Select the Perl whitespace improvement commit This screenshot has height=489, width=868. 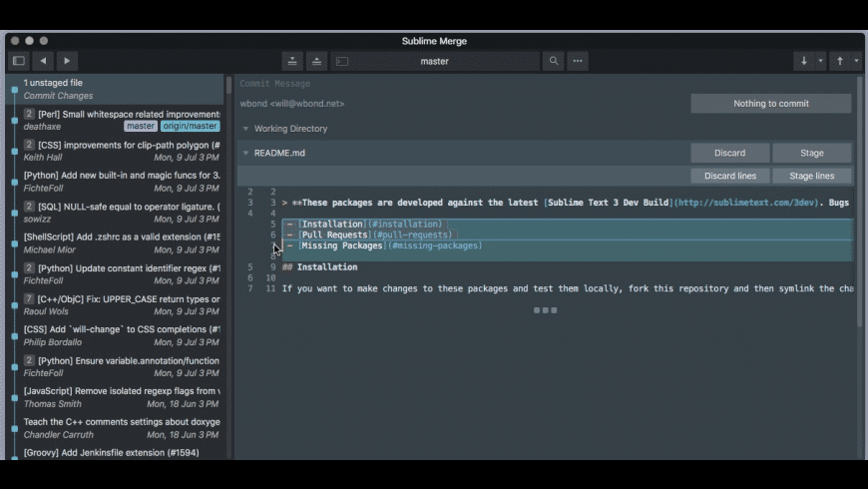tap(115, 120)
